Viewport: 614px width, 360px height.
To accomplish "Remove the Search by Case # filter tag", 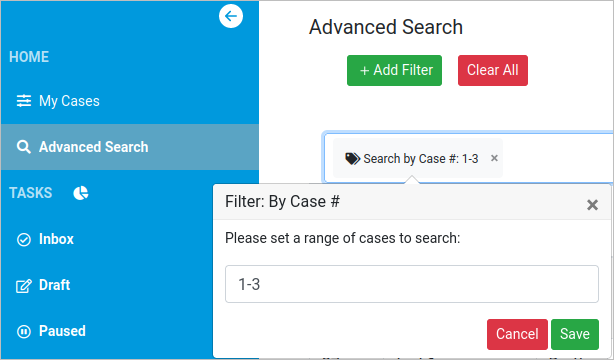I will pyautogui.click(x=494, y=158).
